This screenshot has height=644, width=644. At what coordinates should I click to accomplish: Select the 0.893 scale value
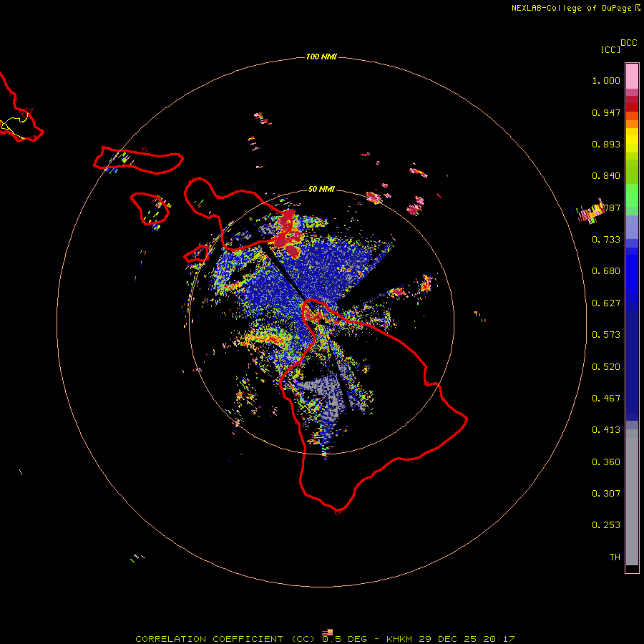(x=606, y=144)
